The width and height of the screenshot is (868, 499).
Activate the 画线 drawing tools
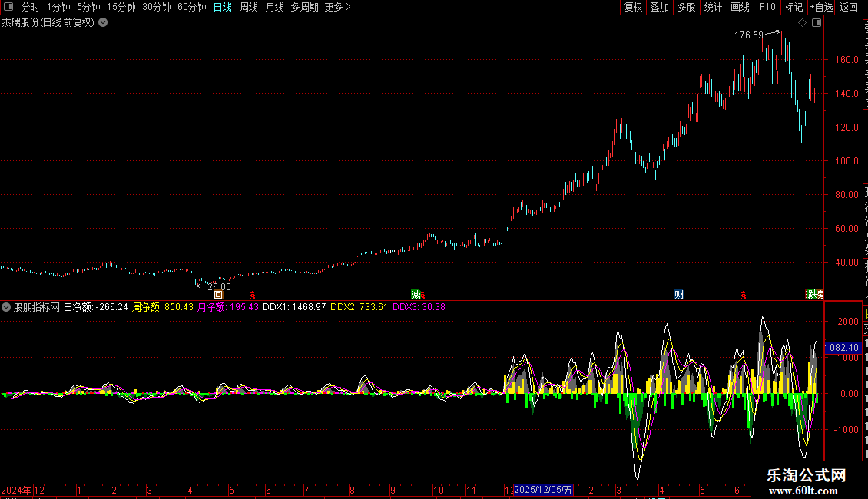point(740,7)
